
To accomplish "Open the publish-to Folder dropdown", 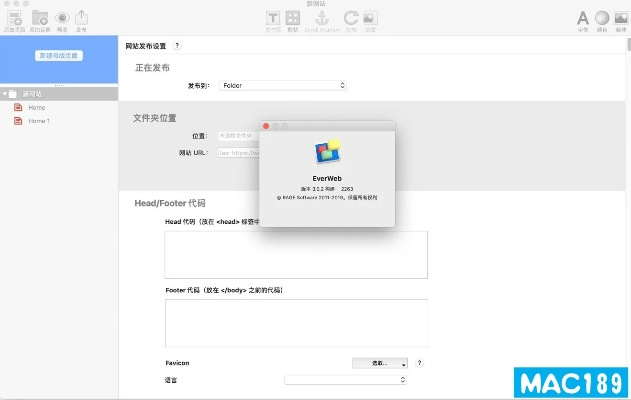I will point(282,86).
